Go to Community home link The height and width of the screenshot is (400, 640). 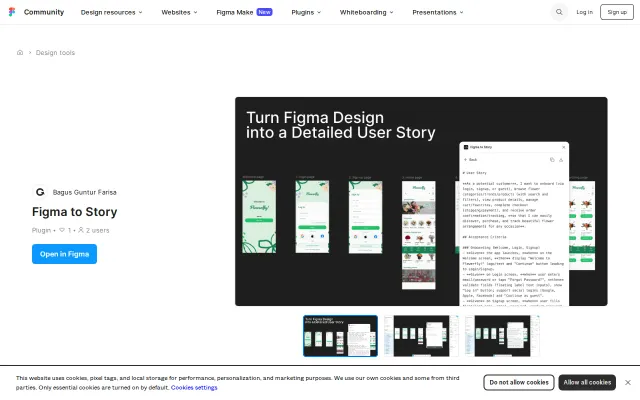coord(44,12)
